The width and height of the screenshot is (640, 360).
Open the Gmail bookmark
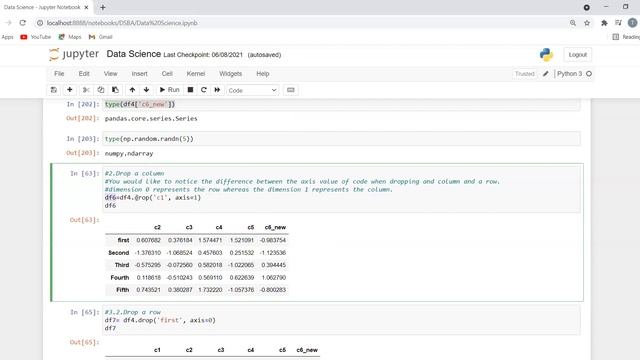click(100, 37)
